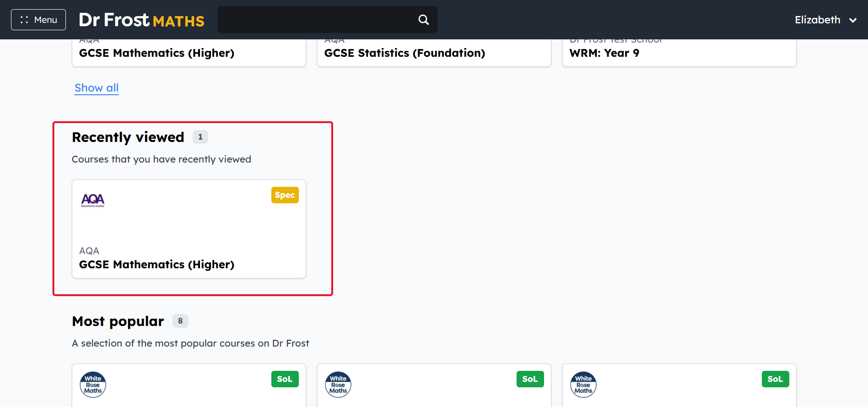Click the third White Rose Maths logo
Viewport: 868px width, 407px height.
coord(583,385)
